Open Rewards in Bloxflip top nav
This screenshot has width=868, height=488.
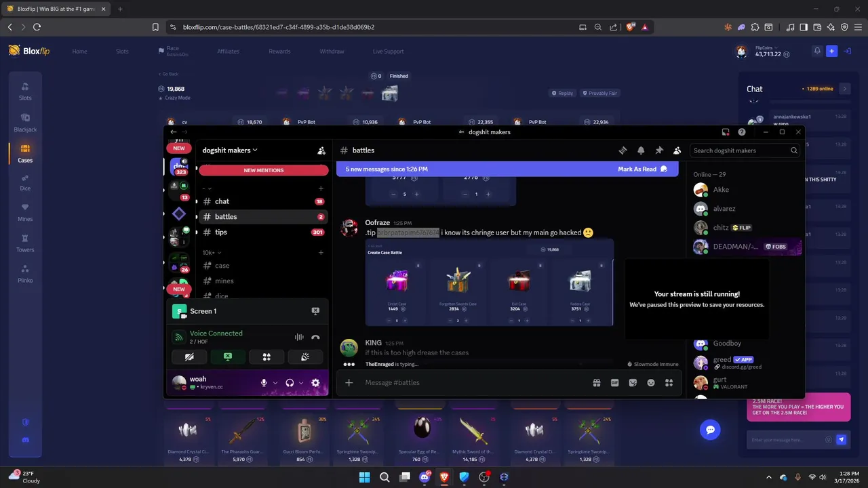pos(279,52)
